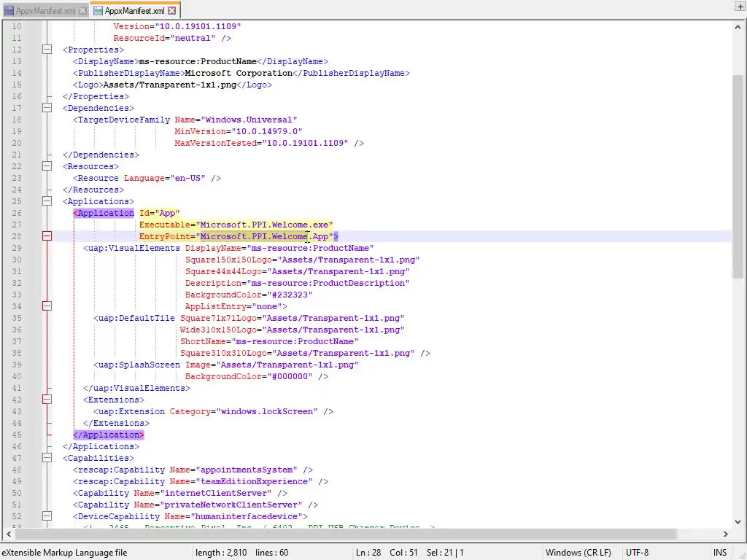Close the inactive AppxManifest.xml tab
The height and width of the screenshot is (560, 747).
point(82,10)
